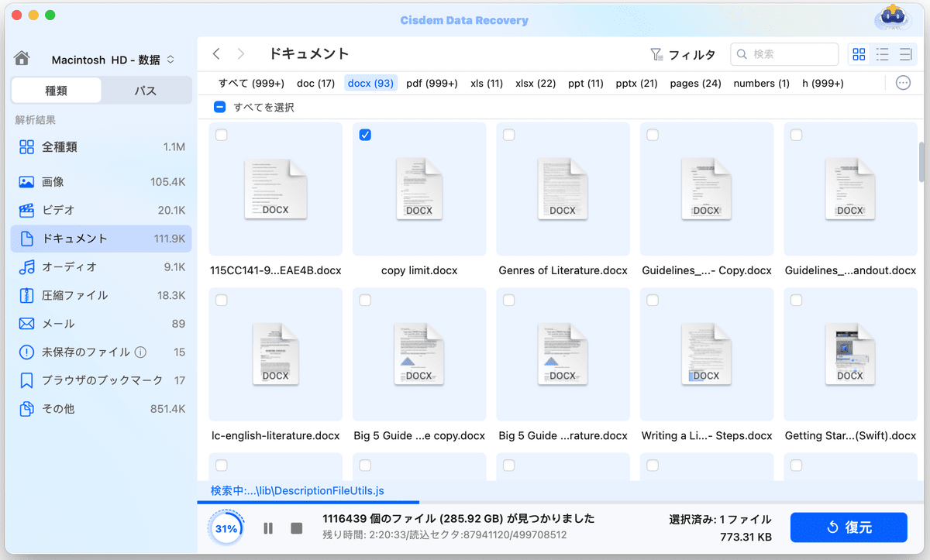Switch to grid view icon

pos(859,54)
